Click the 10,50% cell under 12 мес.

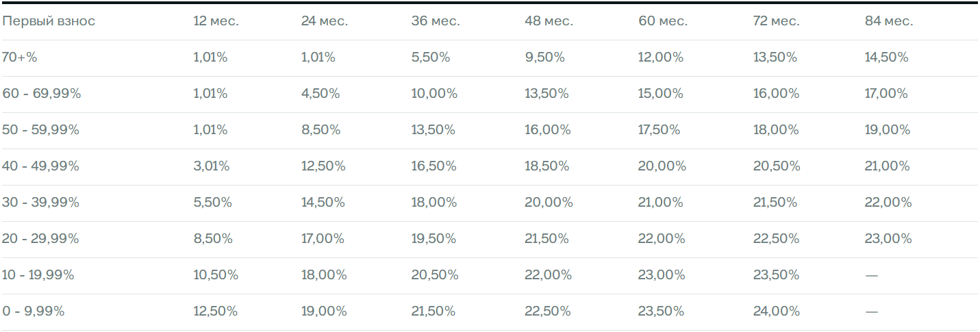(x=216, y=275)
